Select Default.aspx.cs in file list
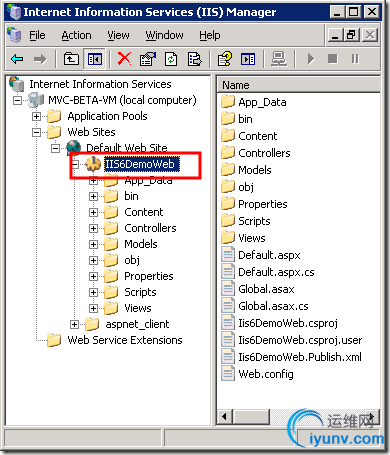The image size is (390, 455). coord(276,272)
